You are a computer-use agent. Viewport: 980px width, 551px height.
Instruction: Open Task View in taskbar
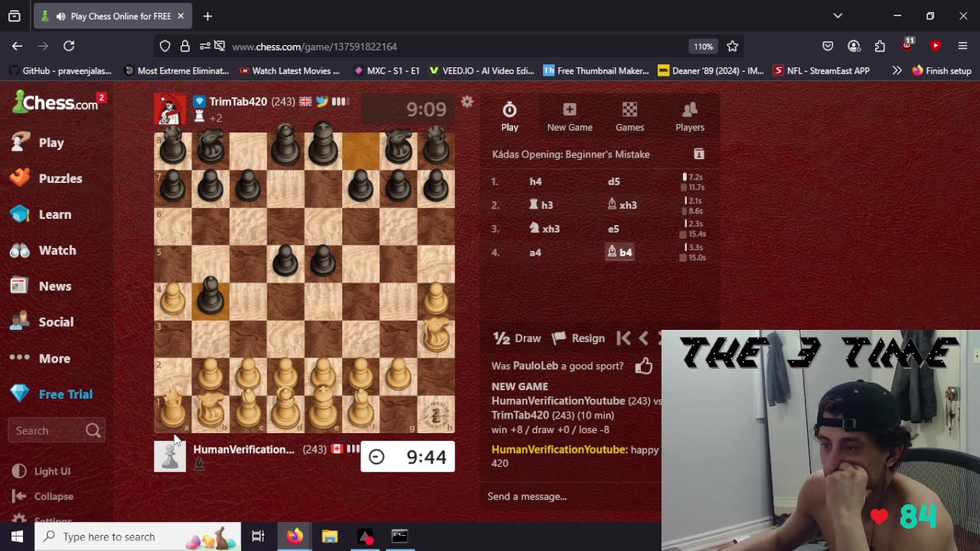point(258,536)
